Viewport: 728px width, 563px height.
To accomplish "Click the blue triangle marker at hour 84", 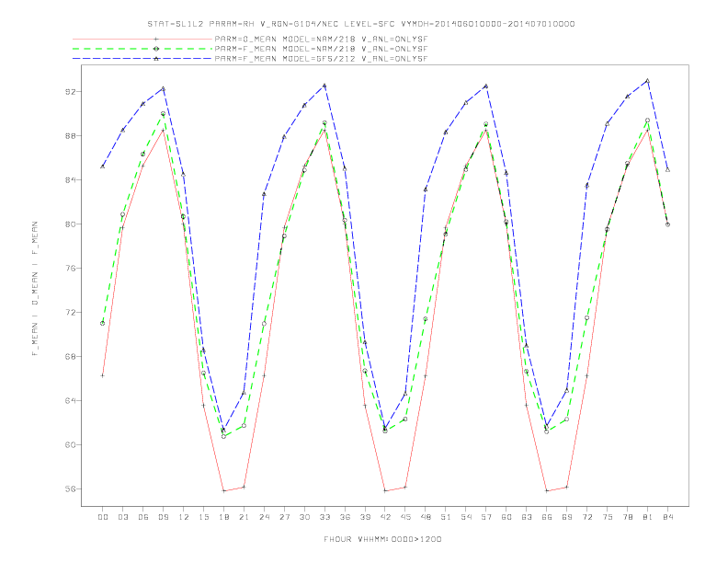I will pyautogui.click(x=667, y=169).
